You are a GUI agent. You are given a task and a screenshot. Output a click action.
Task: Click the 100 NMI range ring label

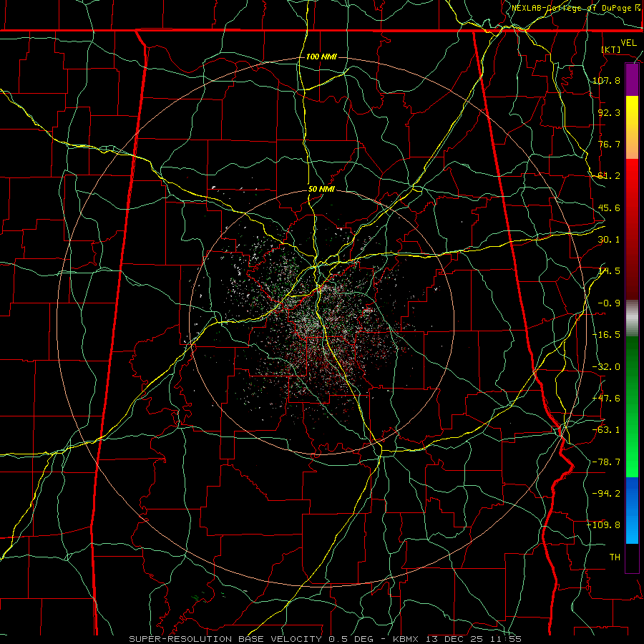point(321,57)
